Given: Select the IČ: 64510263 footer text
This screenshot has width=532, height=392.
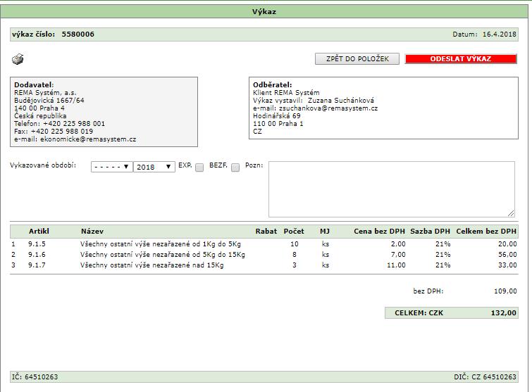Looking at the screenshot, I should coord(35,377).
